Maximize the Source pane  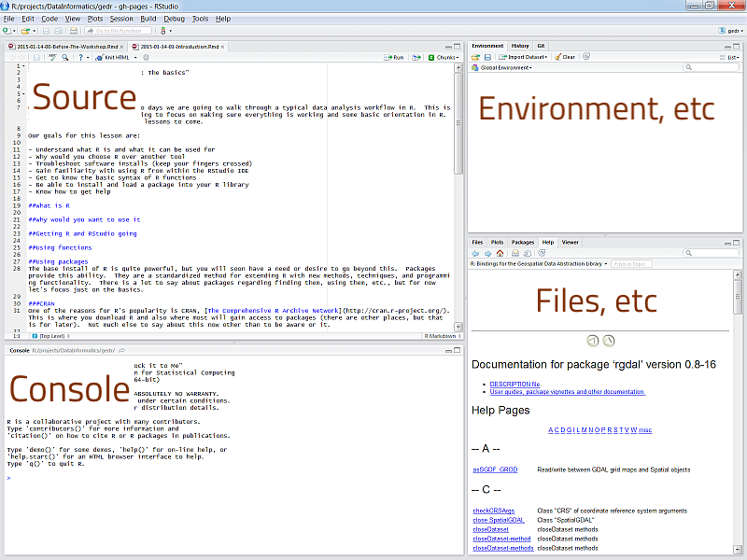point(458,47)
